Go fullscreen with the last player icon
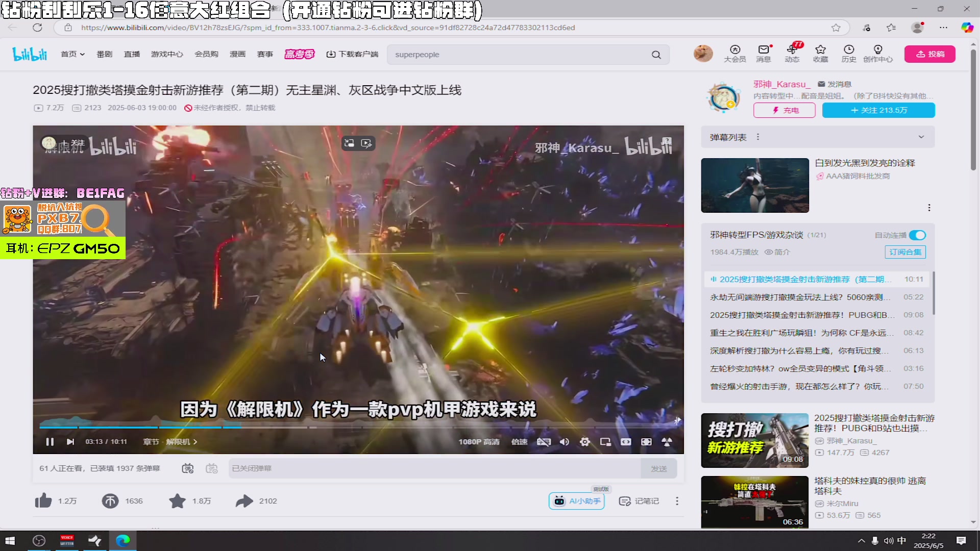Image resolution: width=980 pixels, height=551 pixels. pyautogui.click(x=667, y=442)
